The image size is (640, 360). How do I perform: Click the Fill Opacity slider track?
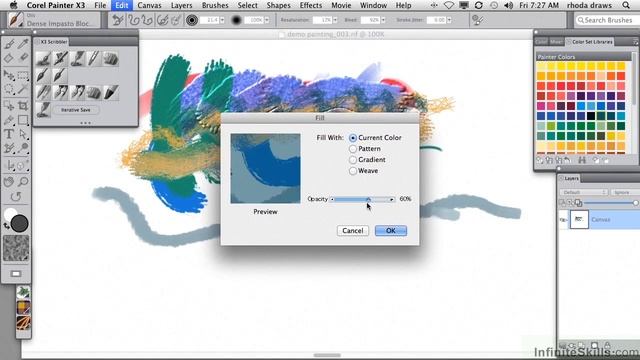click(x=362, y=199)
